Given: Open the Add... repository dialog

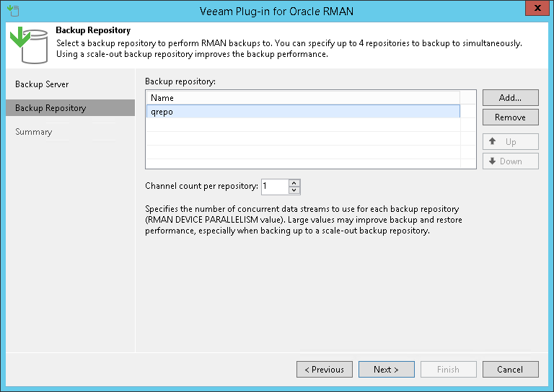Looking at the screenshot, I should click(x=510, y=97).
